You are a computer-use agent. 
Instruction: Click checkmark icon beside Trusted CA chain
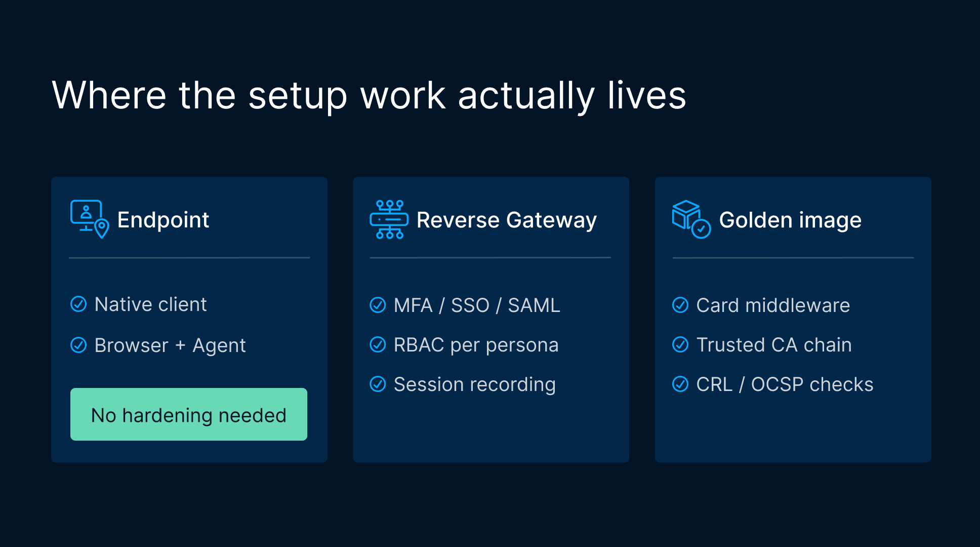[x=680, y=345]
